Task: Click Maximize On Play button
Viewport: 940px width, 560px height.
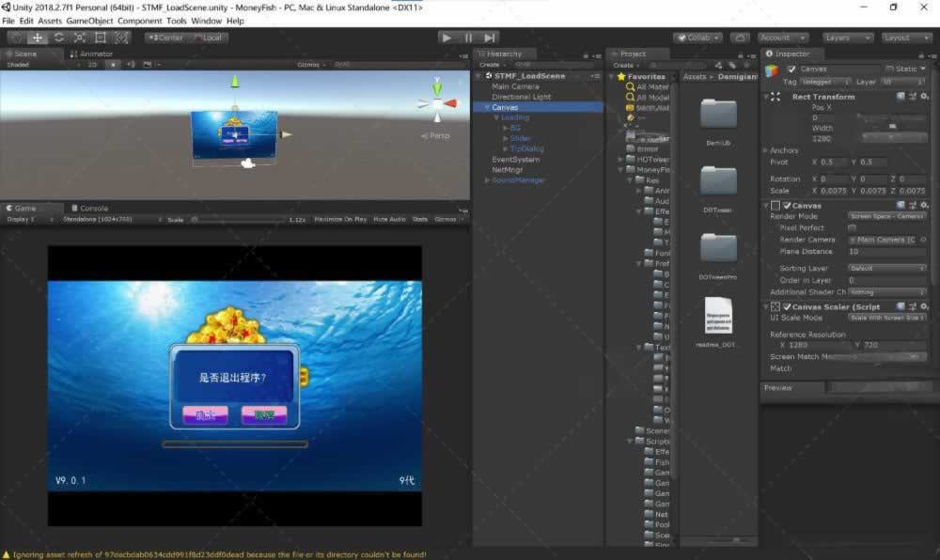Action: coord(338,219)
